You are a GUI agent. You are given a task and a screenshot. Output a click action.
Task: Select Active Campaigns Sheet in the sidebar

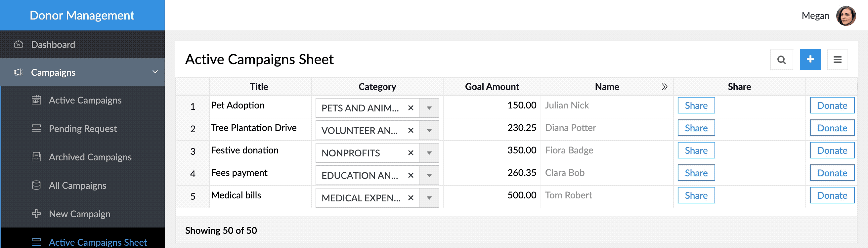pos(98,242)
